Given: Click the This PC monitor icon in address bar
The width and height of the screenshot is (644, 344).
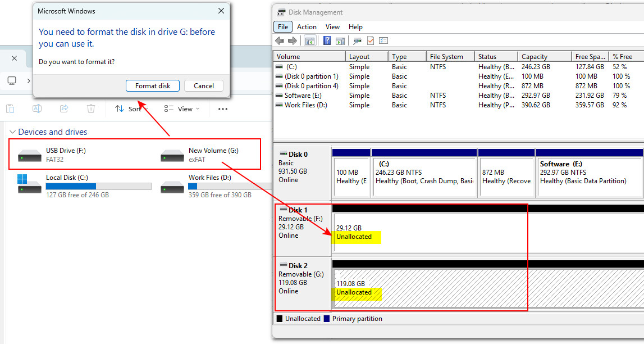Looking at the screenshot, I should tap(12, 80).
